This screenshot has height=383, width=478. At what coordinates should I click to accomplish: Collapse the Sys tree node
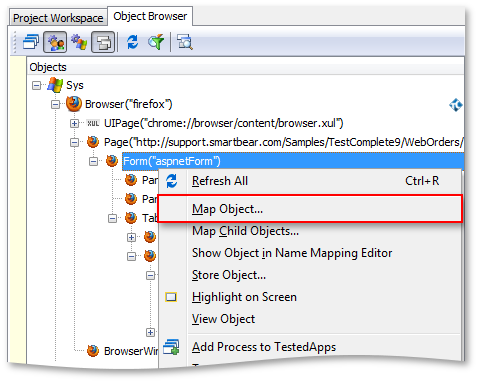click(x=36, y=85)
